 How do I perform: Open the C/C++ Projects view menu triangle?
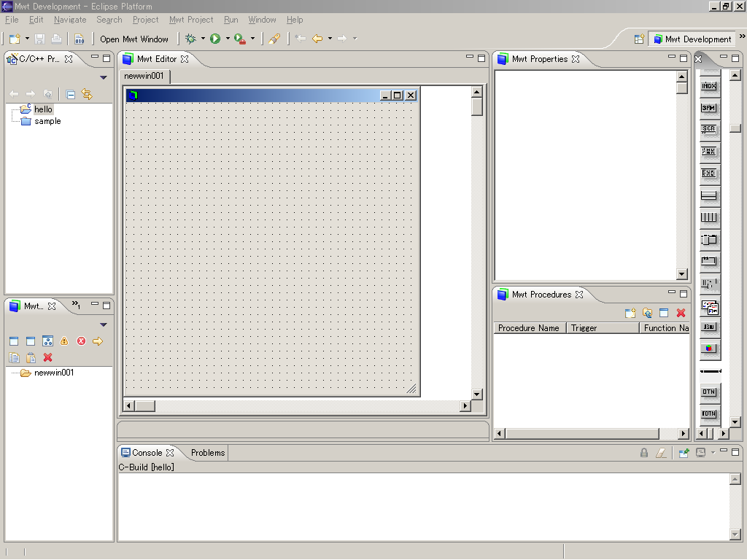[x=104, y=77]
